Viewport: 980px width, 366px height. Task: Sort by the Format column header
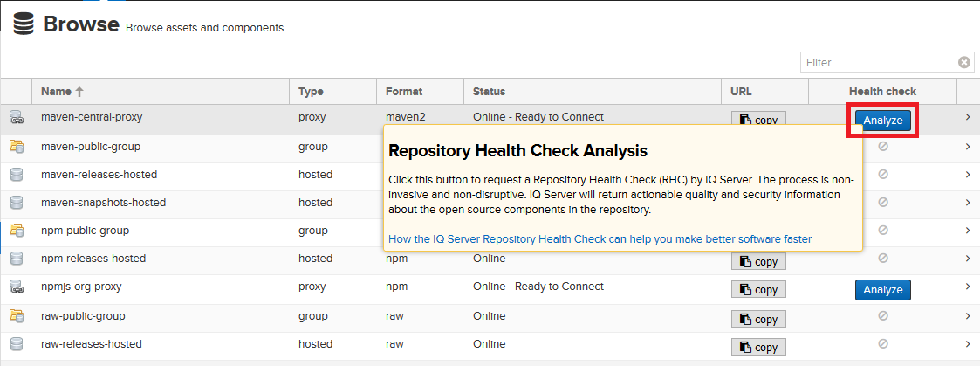click(x=404, y=92)
